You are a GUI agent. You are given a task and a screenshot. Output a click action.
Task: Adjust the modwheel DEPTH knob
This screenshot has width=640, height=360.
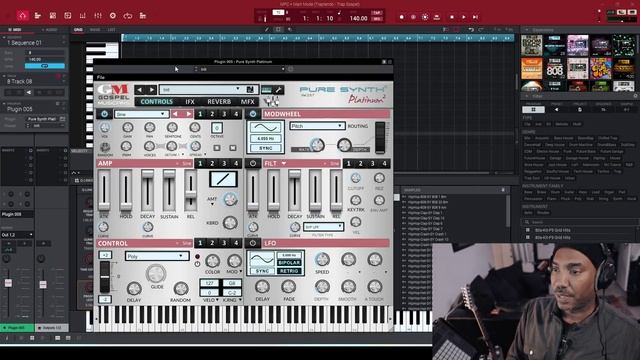coord(344,144)
